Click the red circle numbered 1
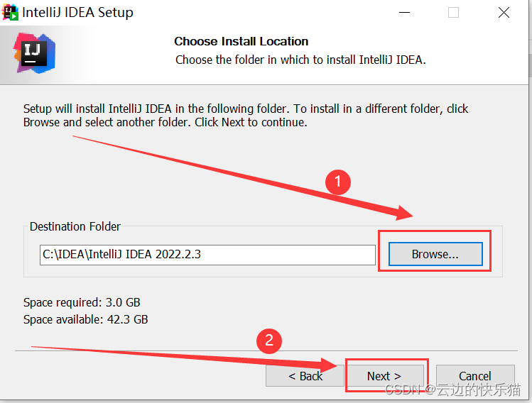The width and height of the screenshot is (532, 403). point(338,182)
